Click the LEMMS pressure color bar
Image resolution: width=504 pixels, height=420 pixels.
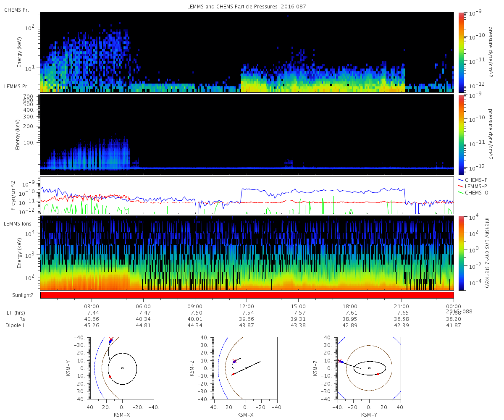pos(461,134)
